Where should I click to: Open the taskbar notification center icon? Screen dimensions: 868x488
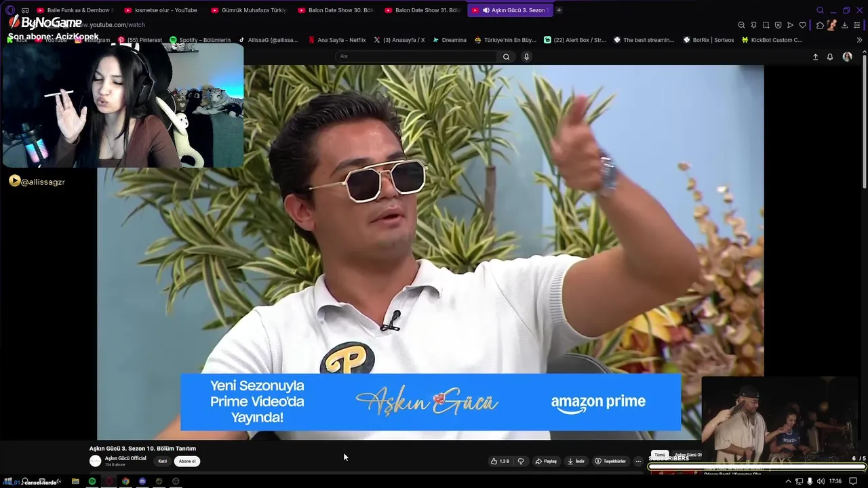click(854, 481)
